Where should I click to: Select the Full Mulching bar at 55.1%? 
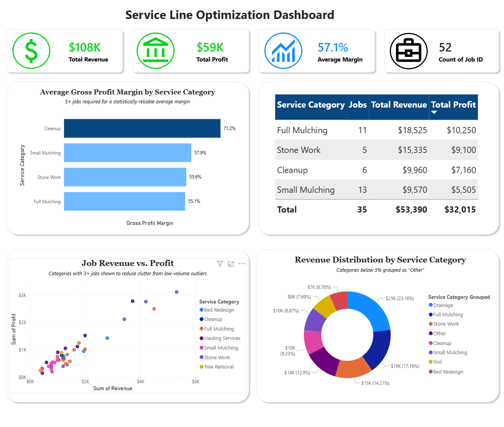[x=124, y=201]
